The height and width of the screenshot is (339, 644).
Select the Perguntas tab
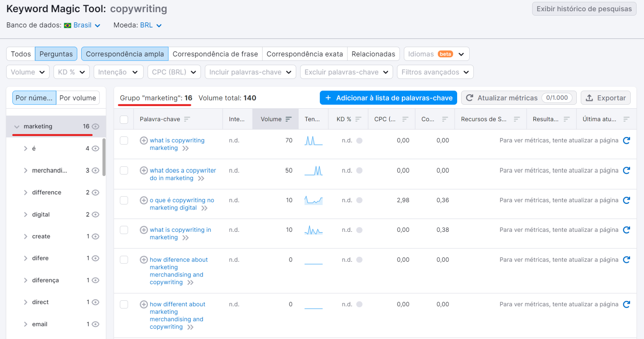[56, 54]
